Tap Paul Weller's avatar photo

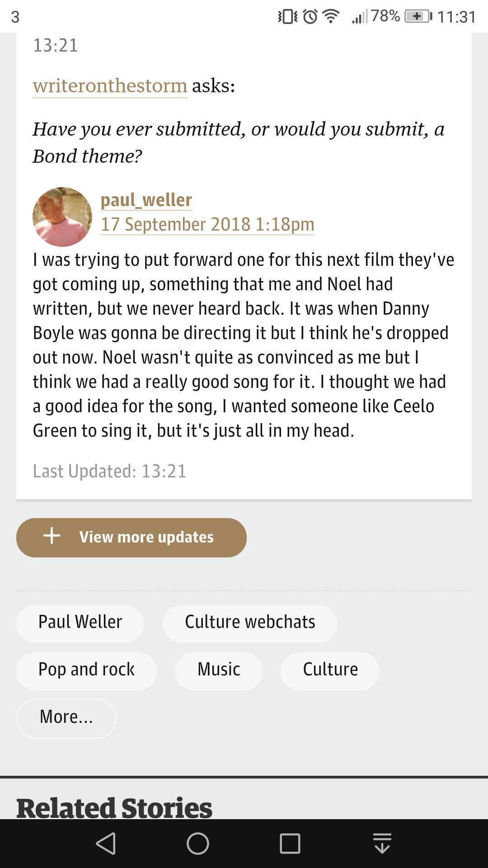[62, 217]
